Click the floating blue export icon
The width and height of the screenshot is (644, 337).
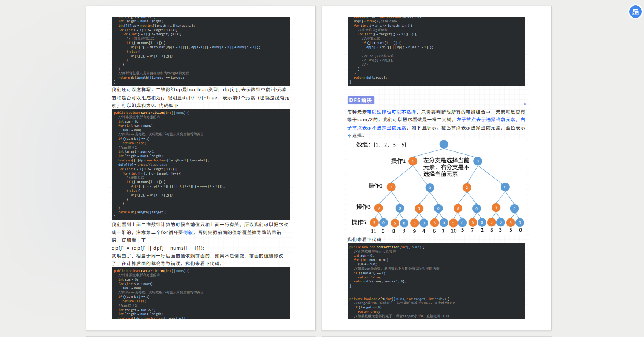click(635, 12)
